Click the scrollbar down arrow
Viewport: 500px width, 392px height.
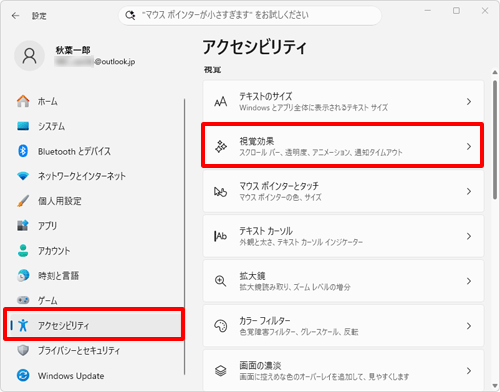tap(495, 386)
